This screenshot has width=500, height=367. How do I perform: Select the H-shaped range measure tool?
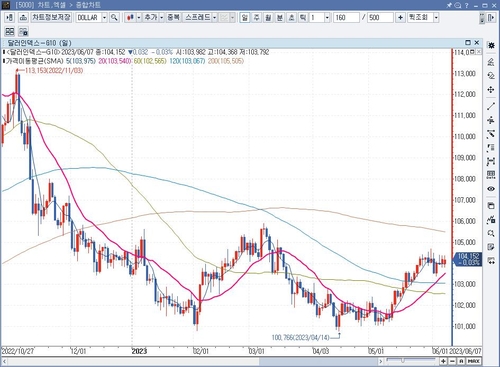(x=491, y=162)
